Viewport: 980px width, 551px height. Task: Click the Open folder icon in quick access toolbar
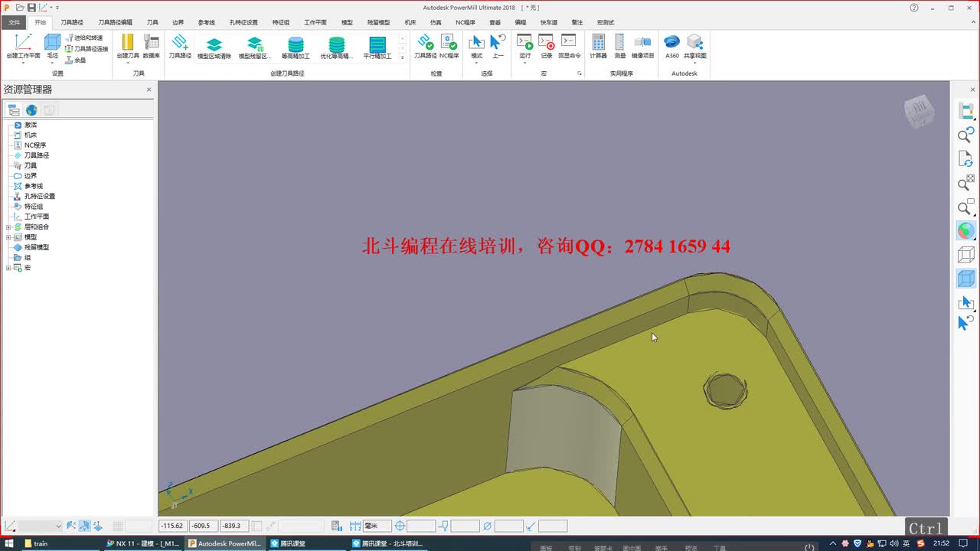21,8
